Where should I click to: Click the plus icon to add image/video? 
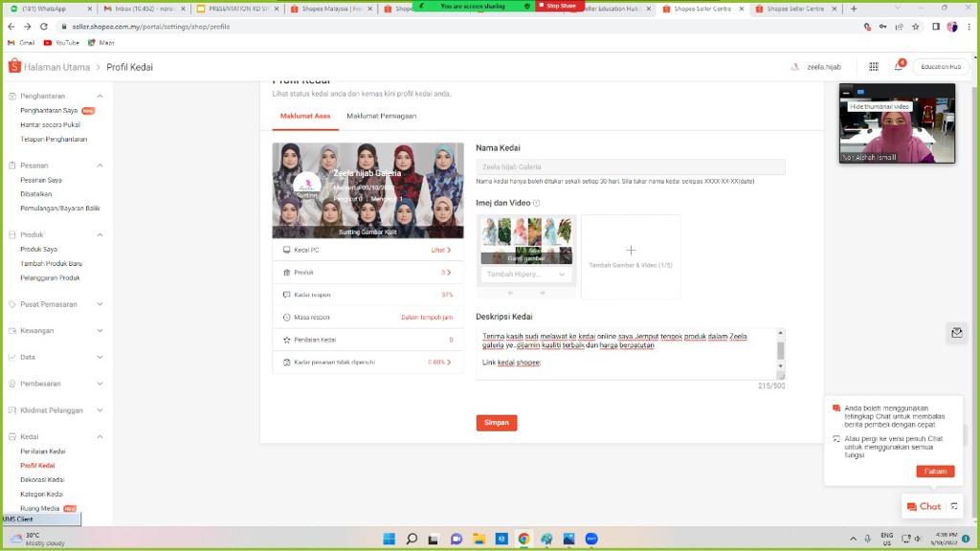[631, 251]
